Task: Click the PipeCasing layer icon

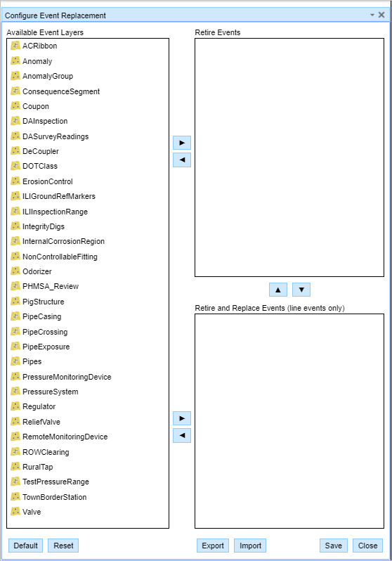Action: point(15,316)
